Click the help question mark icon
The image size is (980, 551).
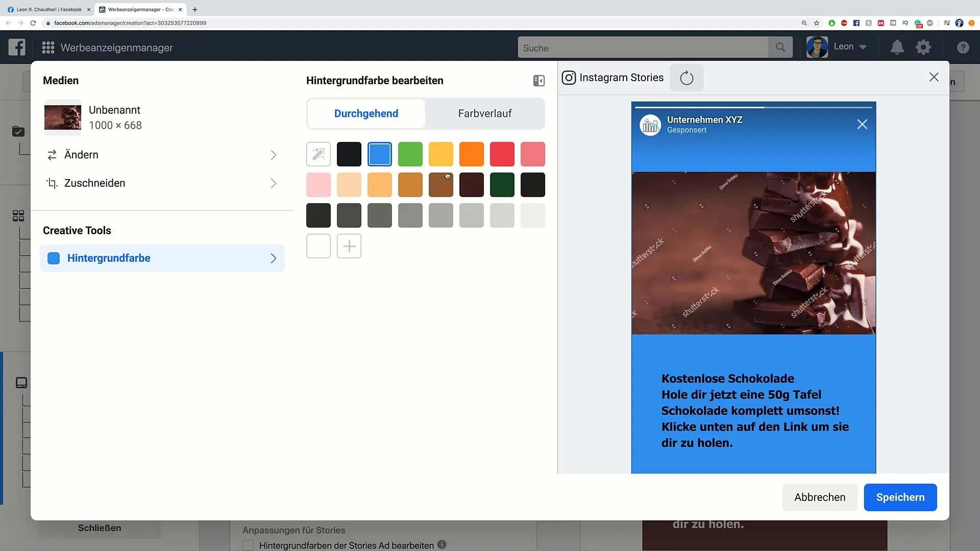coord(963,47)
